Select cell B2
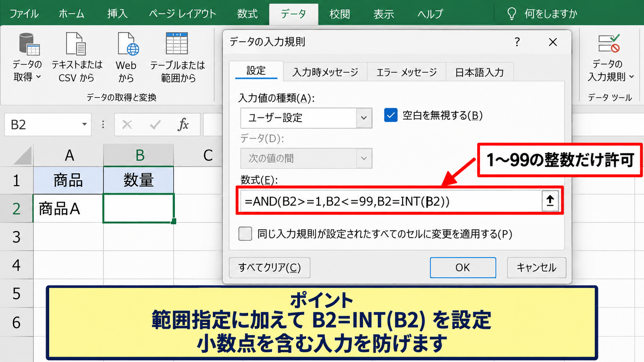 (138, 208)
